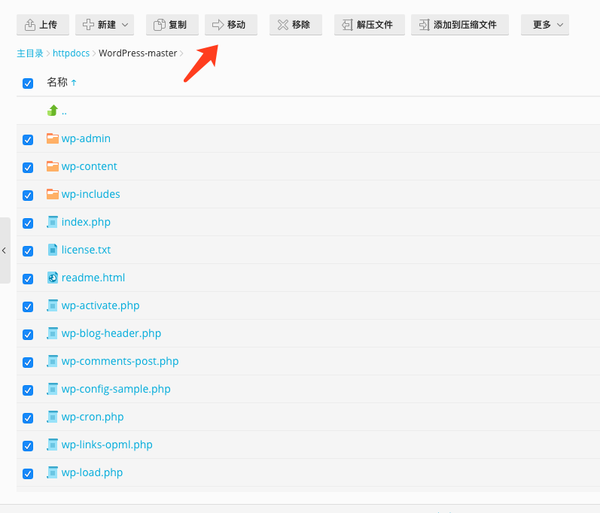Click the 解压文件 extract button
This screenshot has height=513, width=600.
(x=369, y=25)
